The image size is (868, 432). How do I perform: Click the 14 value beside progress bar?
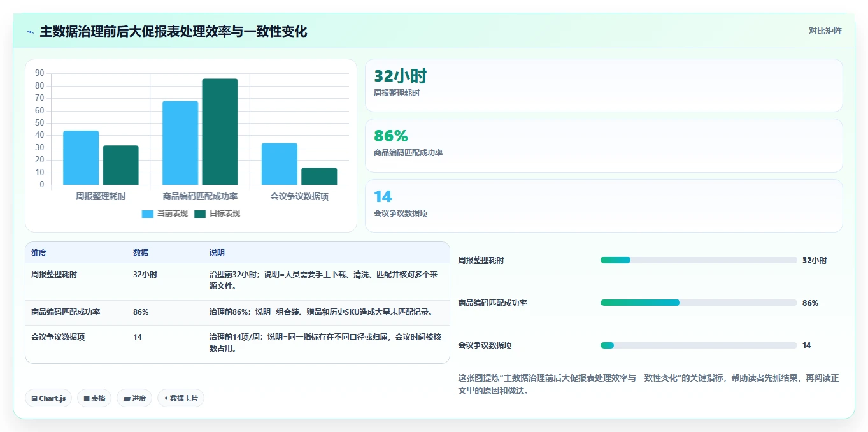point(807,345)
